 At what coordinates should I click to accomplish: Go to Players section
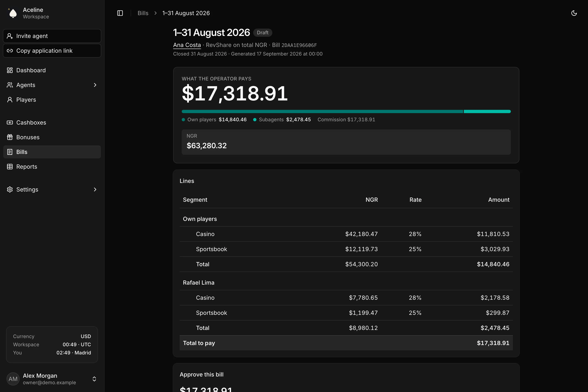point(52,100)
